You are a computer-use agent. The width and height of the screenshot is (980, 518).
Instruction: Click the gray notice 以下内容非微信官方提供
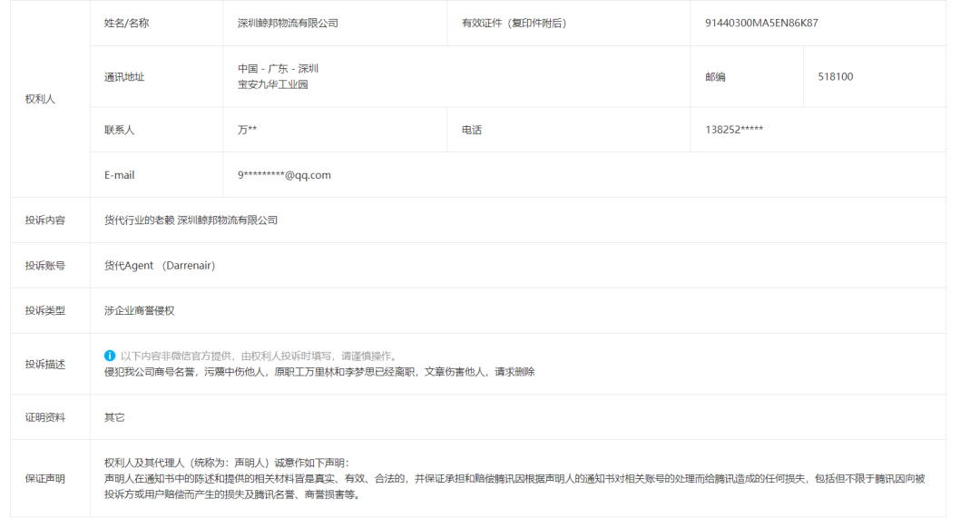click(x=259, y=357)
